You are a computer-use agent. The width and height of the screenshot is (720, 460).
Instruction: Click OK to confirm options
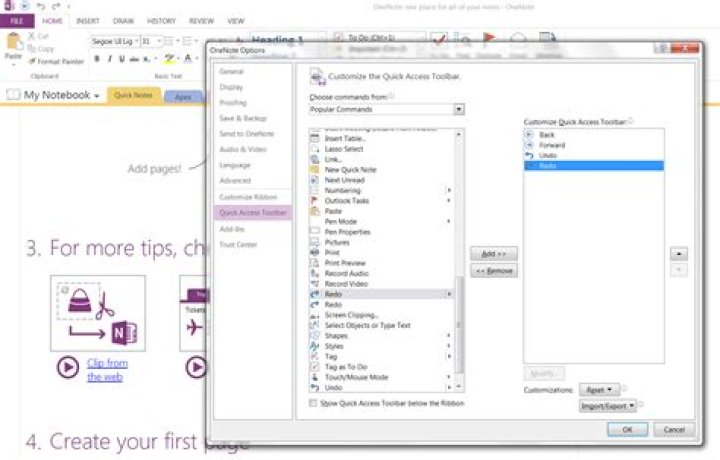(x=627, y=430)
